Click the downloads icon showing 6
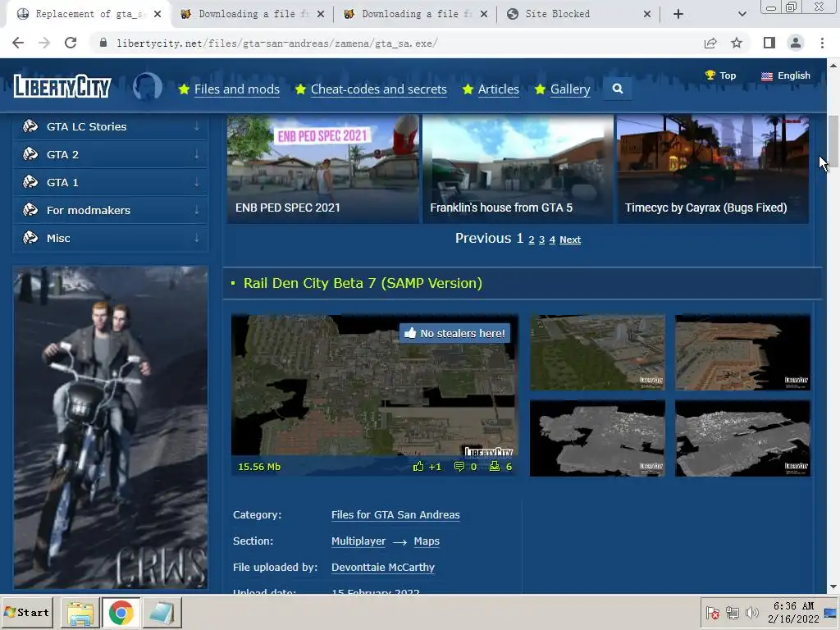The width and height of the screenshot is (840, 630). click(495, 467)
